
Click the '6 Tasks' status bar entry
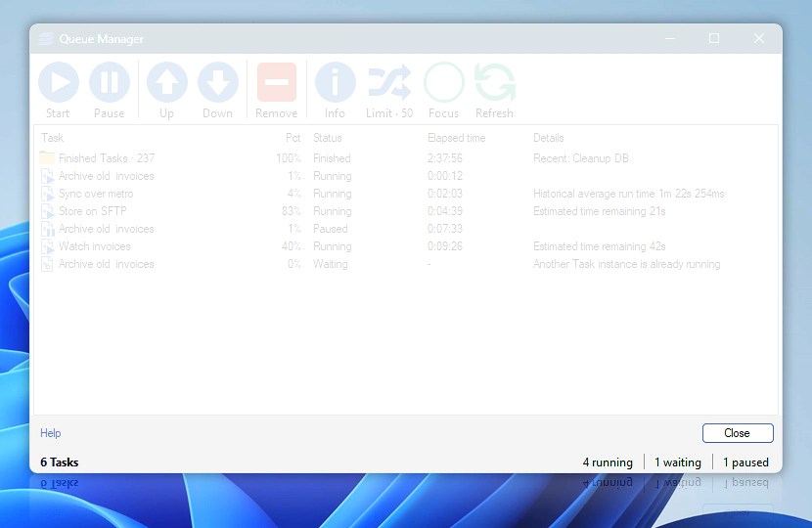[60, 462]
